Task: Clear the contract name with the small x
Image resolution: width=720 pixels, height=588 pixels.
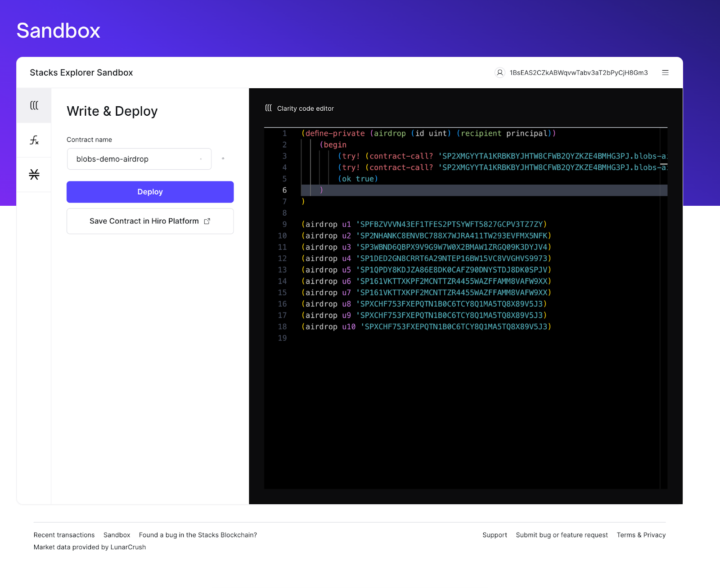Action: 201,159
